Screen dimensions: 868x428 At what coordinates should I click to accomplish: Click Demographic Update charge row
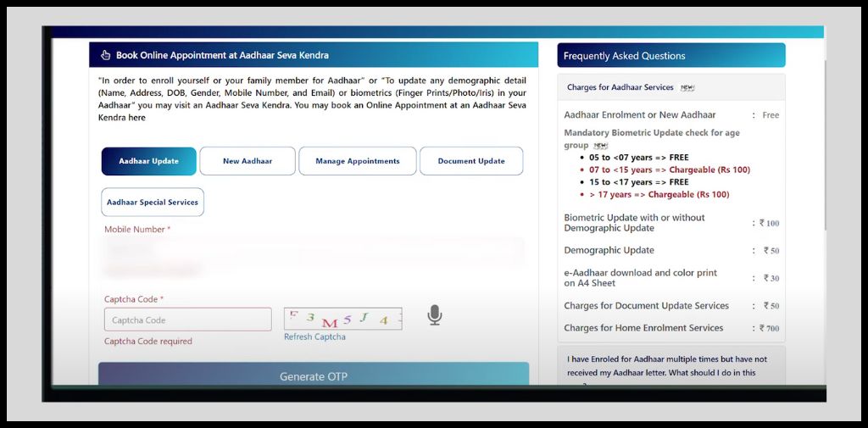671,250
